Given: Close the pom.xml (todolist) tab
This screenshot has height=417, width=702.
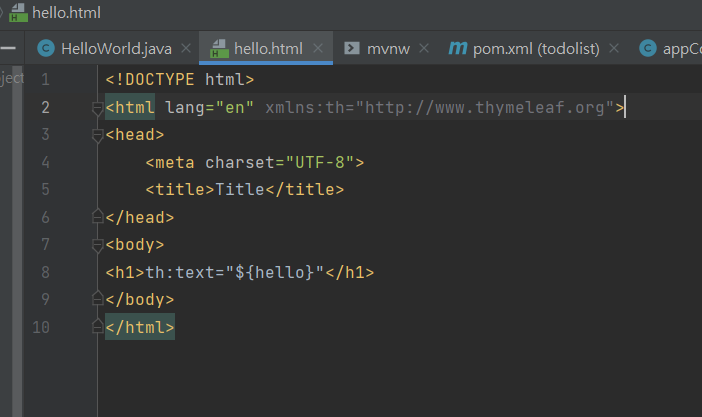Looking at the screenshot, I should click(614, 48).
